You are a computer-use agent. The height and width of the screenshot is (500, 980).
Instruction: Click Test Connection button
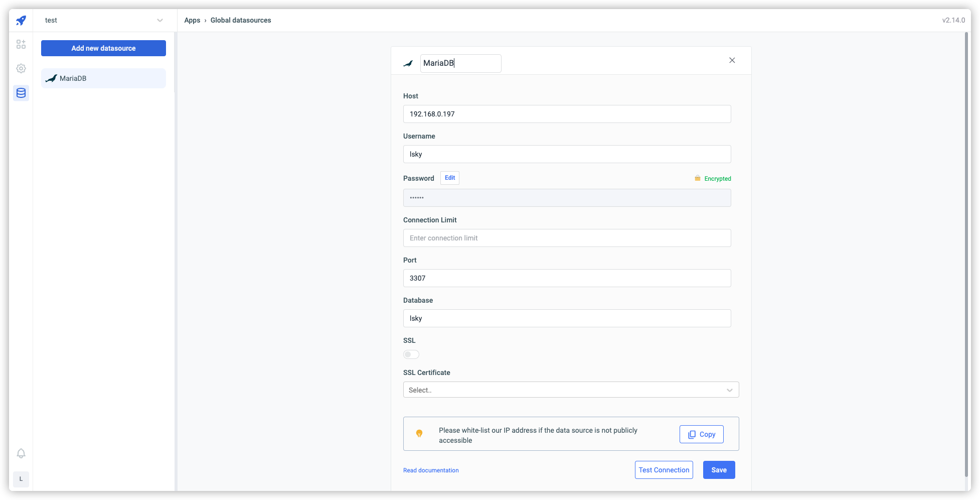pos(664,470)
